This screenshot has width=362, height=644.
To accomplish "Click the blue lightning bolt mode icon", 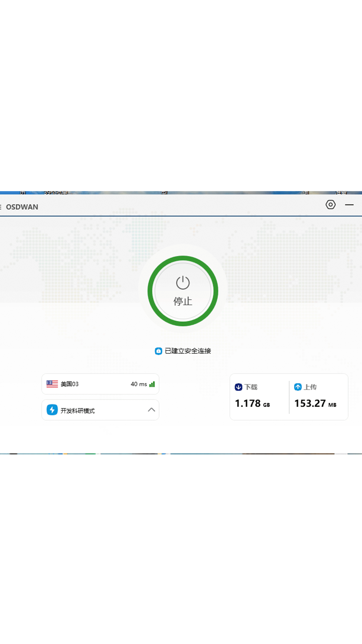I will tap(52, 410).
